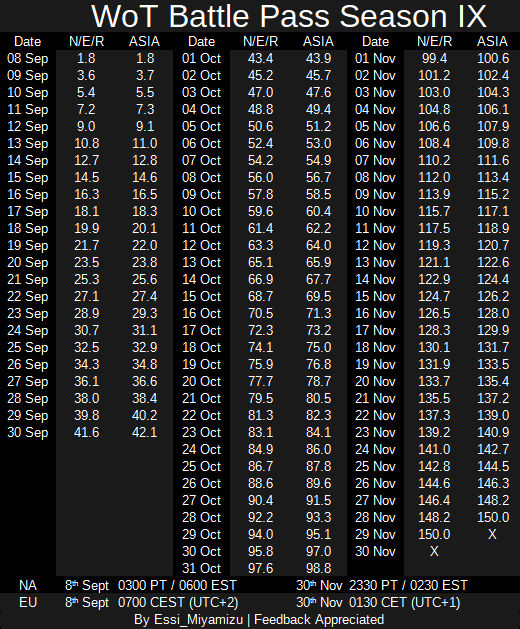
Task: Click the NA region row label
Action: [28, 585]
